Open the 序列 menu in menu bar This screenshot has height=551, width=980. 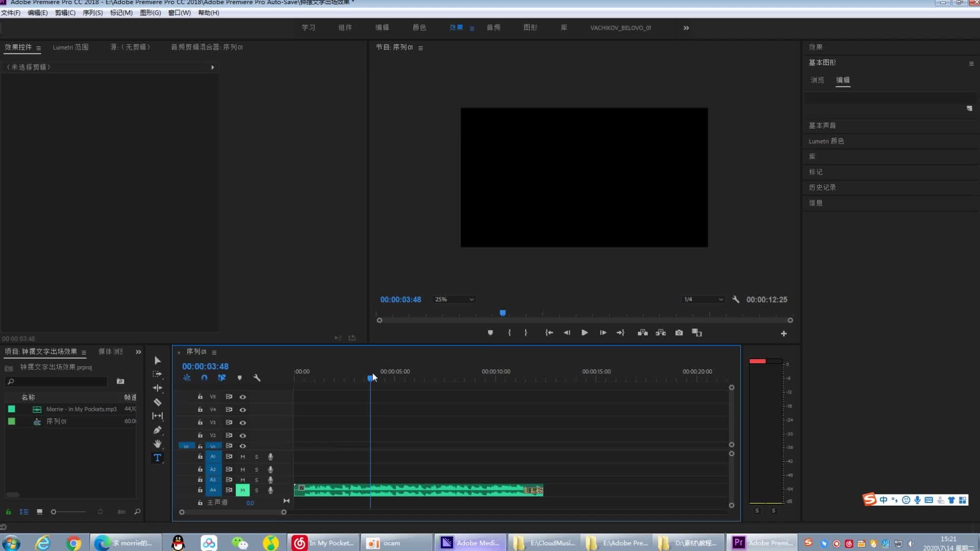coord(91,13)
